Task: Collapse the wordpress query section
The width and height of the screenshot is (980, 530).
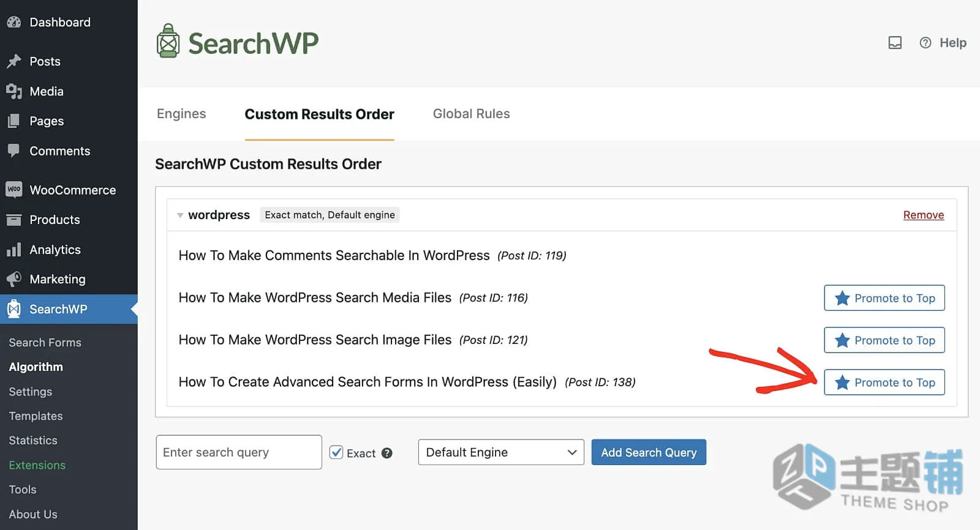Action: point(180,215)
